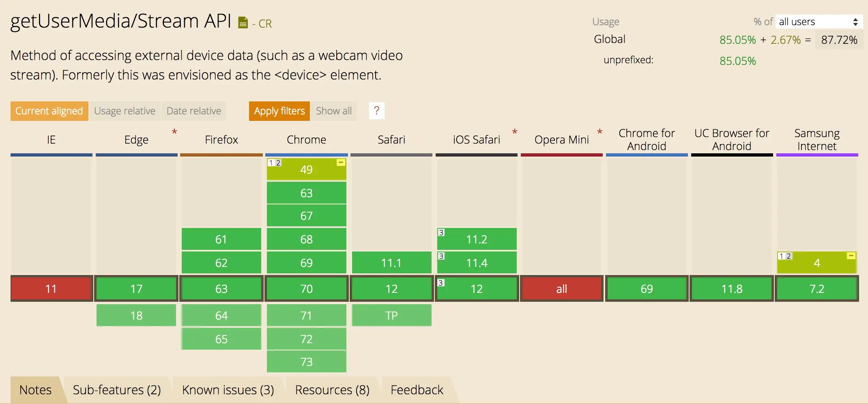Viewport: 868px width, 404px height.
Task: Click the asterisk beside Opera Mini
Action: tap(599, 132)
